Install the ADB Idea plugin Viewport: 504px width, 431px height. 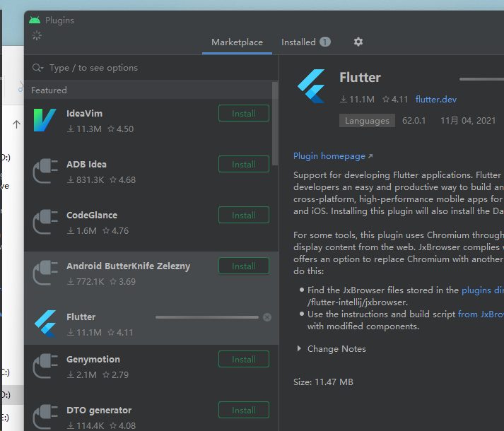[x=244, y=164]
